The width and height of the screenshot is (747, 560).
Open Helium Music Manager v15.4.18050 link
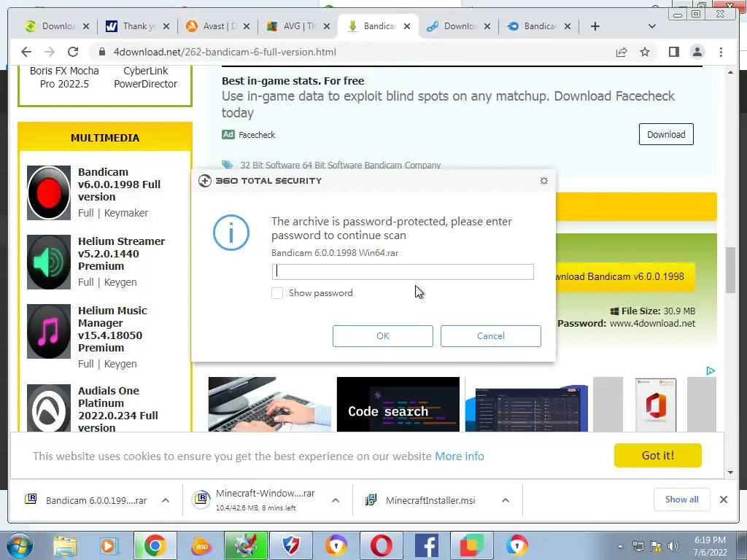[112, 329]
